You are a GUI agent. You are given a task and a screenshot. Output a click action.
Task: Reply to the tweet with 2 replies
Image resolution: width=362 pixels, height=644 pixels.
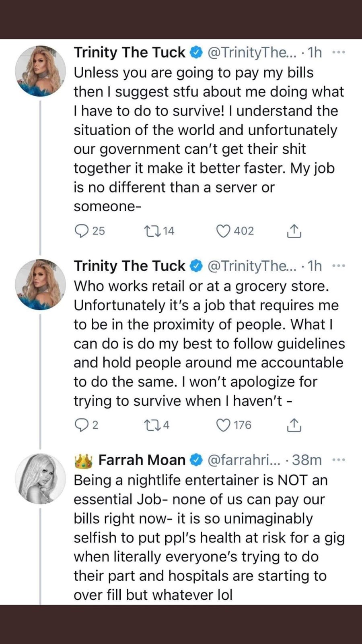pyautogui.click(x=82, y=425)
